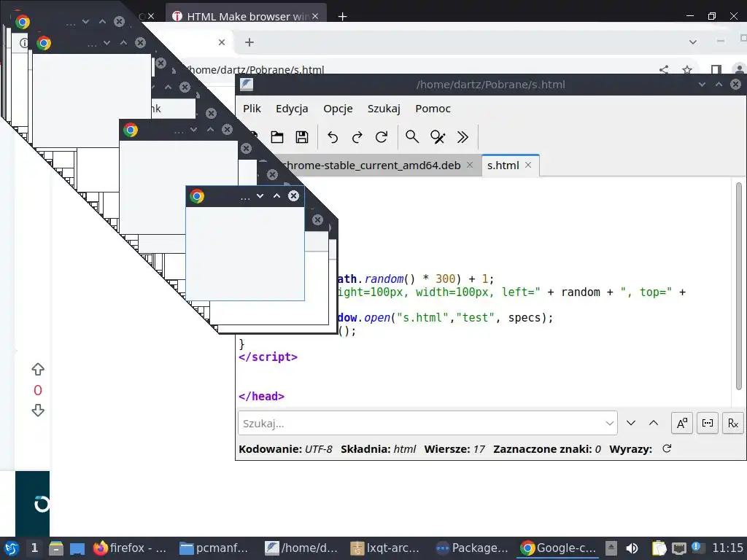The width and height of the screenshot is (747, 560).
Task: Show more toolbar items via double chevron
Action: tap(462, 137)
